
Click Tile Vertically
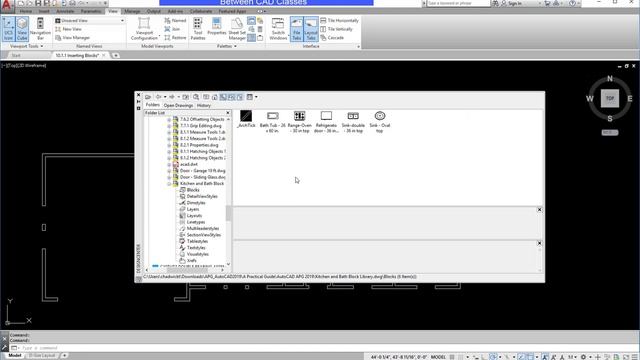point(337,29)
